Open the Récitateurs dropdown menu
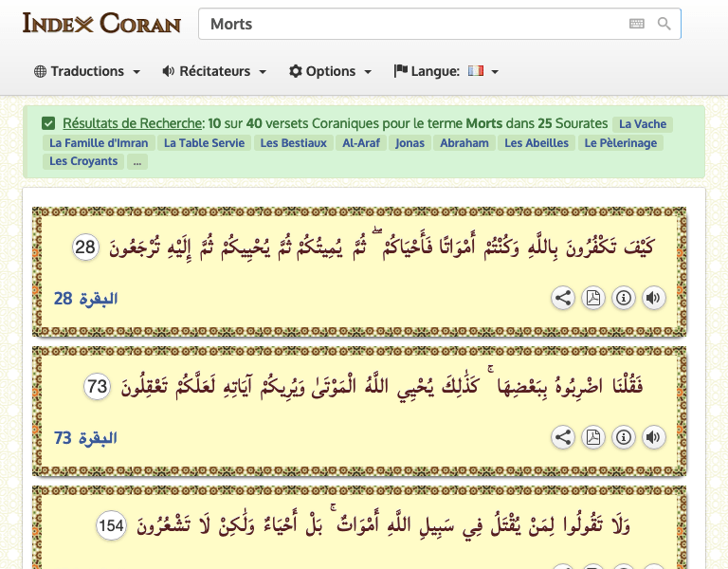Viewport: 728px width, 569px height. tap(214, 71)
